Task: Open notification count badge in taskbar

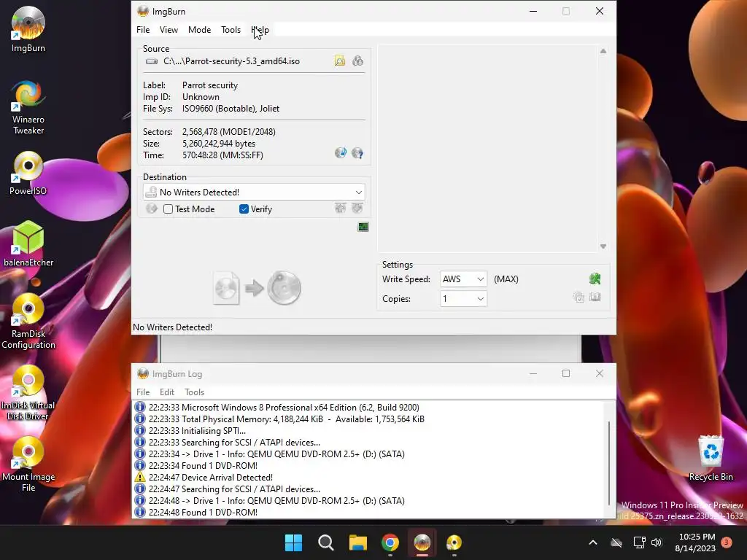Action: click(727, 542)
